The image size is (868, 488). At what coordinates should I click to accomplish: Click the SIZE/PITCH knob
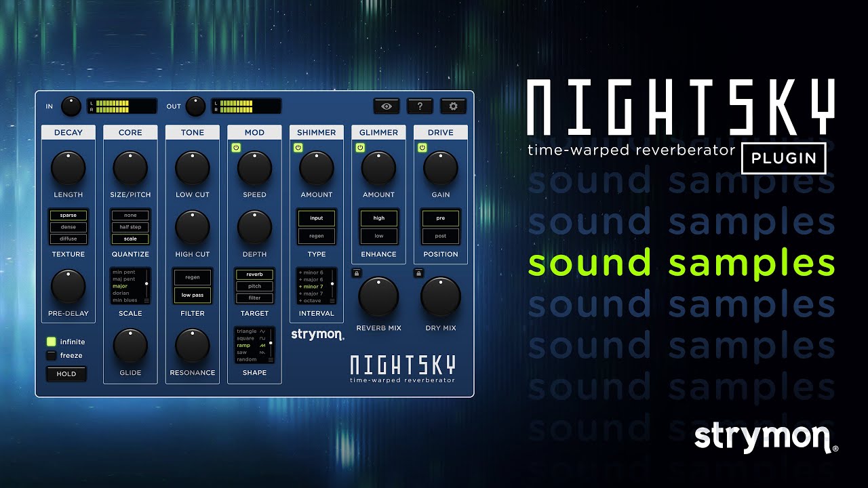pyautogui.click(x=130, y=168)
